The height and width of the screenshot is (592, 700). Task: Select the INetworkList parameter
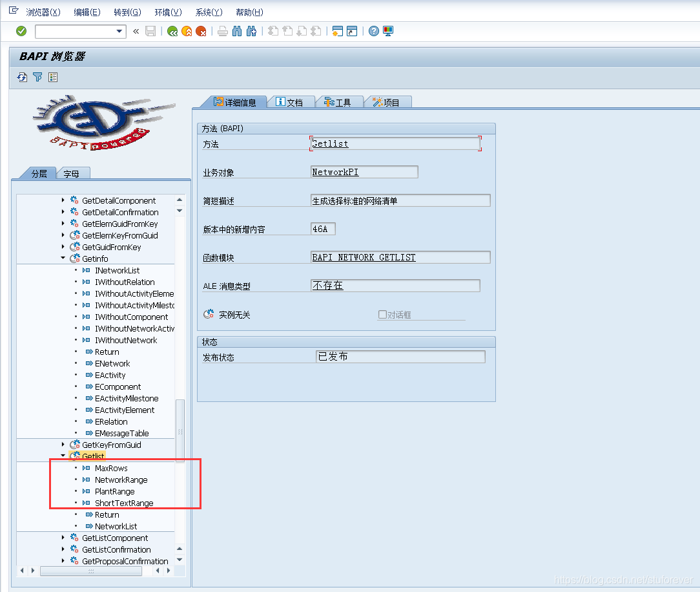click(117, 270)
